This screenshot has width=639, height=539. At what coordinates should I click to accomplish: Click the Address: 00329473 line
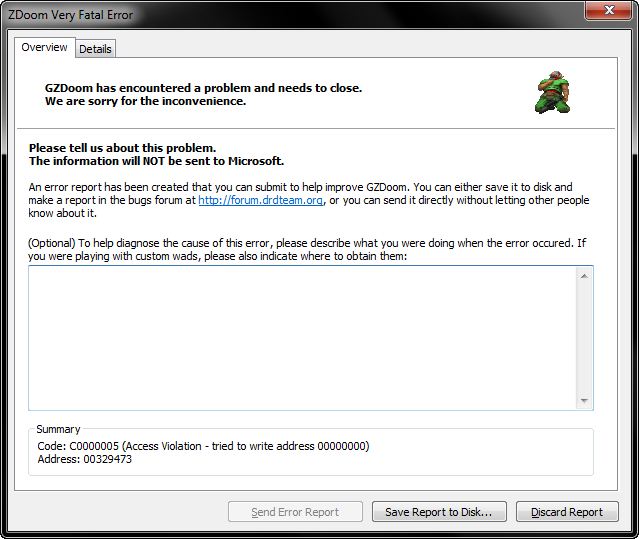coord(84,459)
